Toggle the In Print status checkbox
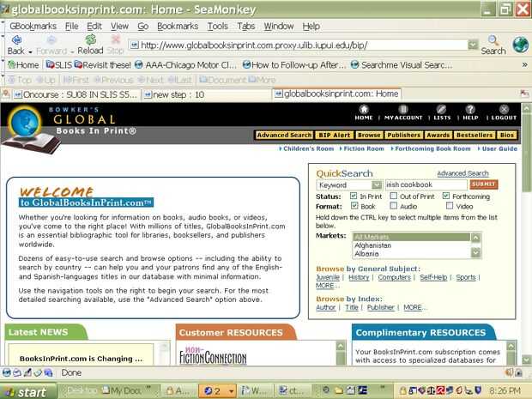532x399 pixels. (354, 196)
